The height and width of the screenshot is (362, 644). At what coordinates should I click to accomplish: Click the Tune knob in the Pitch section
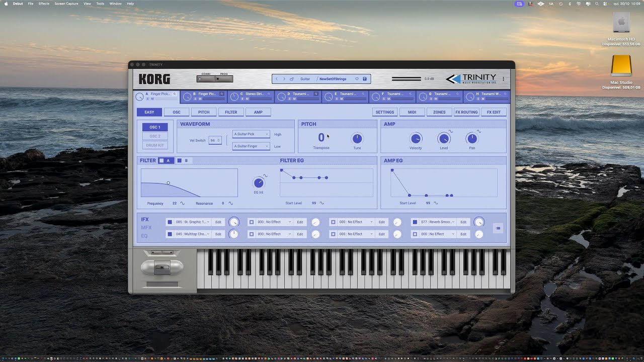click(357, 138)
